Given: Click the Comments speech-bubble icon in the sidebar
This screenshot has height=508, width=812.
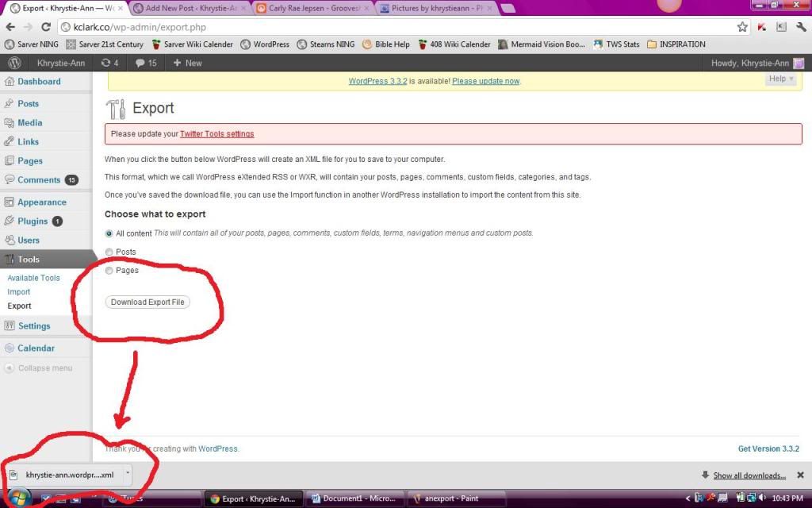Looking at the screenshot, I should click(10, 180).
